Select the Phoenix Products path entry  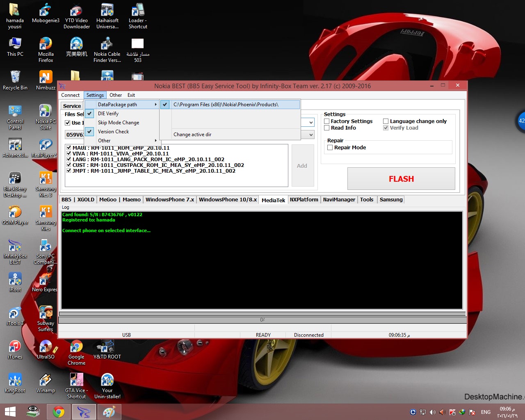(230, 105)
